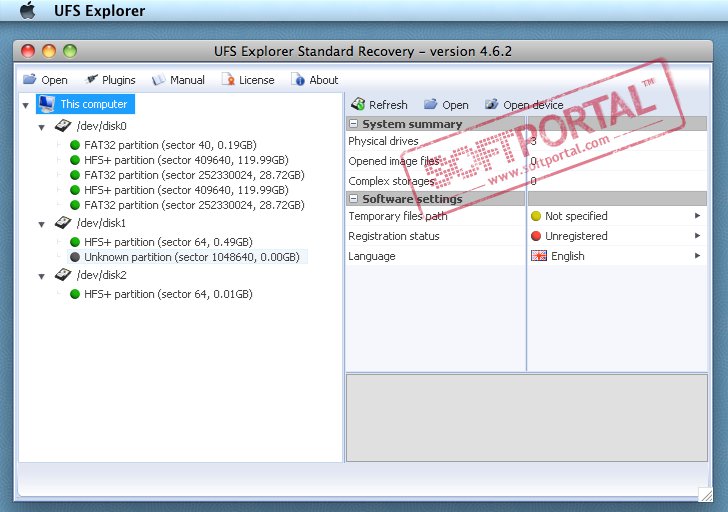Image resolution: width=728 pixels, height=512 pixels.
Task: Click the Refresh icon in the right panel
Action: tap(358, 104)
